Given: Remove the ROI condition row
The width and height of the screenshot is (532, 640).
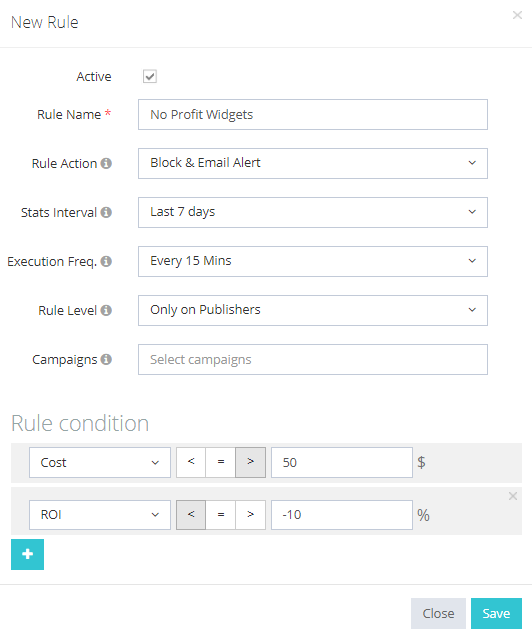Looking at the screenshot, I should point(513,496).
